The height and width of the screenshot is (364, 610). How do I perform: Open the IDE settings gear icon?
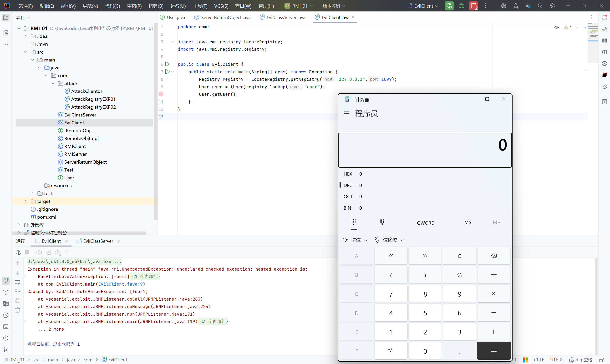(552, 6)
